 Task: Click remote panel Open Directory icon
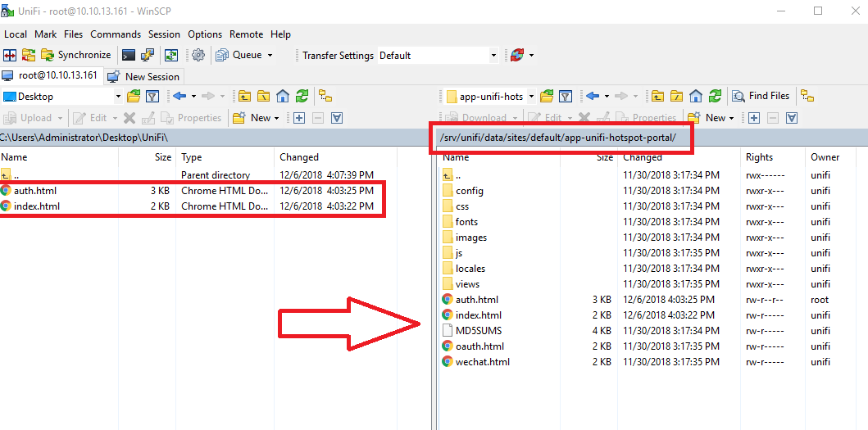tap(547, 97)
